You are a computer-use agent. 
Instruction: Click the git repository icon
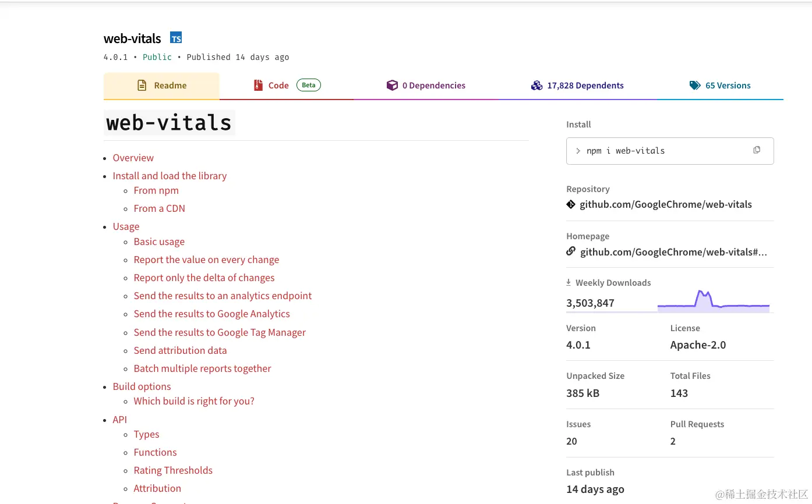tap(571, 204)
